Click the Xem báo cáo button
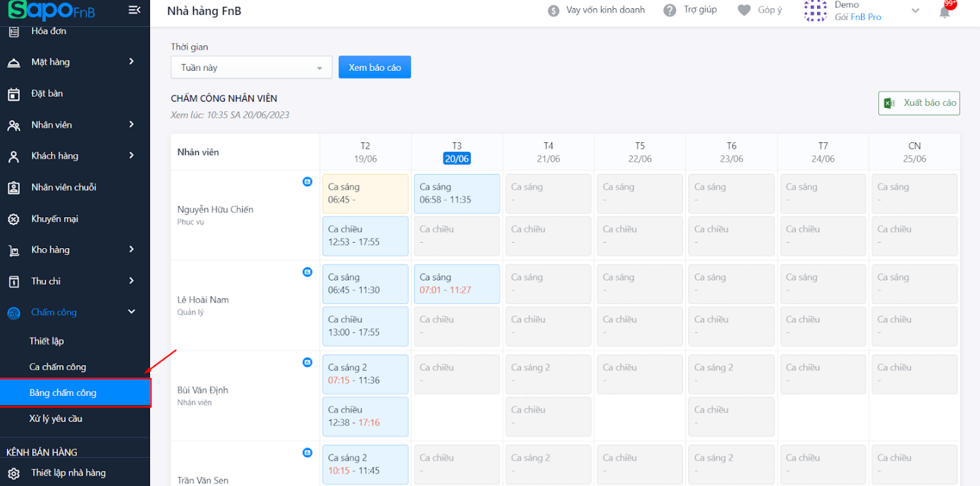The width and height of the screenshot is (980, 486). tap(375, 67)
